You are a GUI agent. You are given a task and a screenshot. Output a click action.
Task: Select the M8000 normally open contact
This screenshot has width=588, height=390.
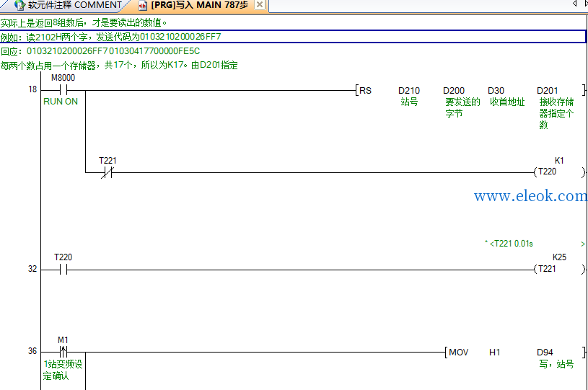[x=63, y=90]
